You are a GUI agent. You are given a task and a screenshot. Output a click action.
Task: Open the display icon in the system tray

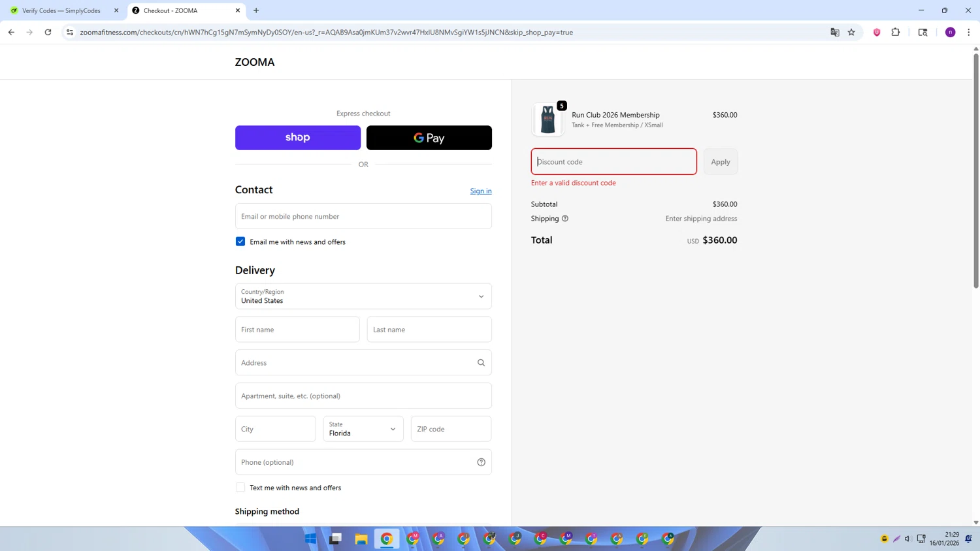[x=921, y=539]
